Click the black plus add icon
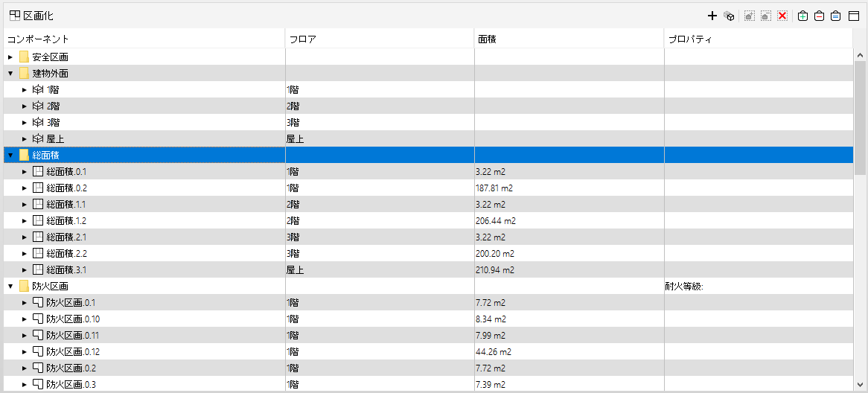This screenshot has width=868, height=393. click(712, 16)
